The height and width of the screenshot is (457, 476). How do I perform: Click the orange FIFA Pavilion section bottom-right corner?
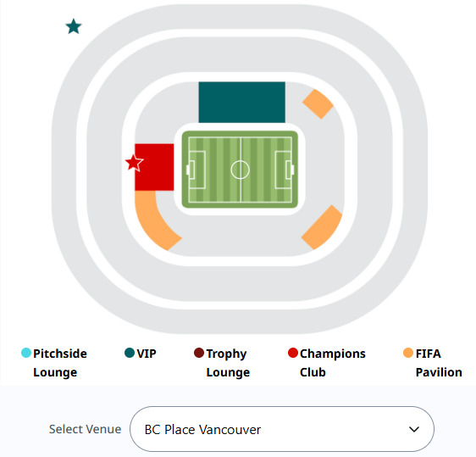[x=323, y=227]
